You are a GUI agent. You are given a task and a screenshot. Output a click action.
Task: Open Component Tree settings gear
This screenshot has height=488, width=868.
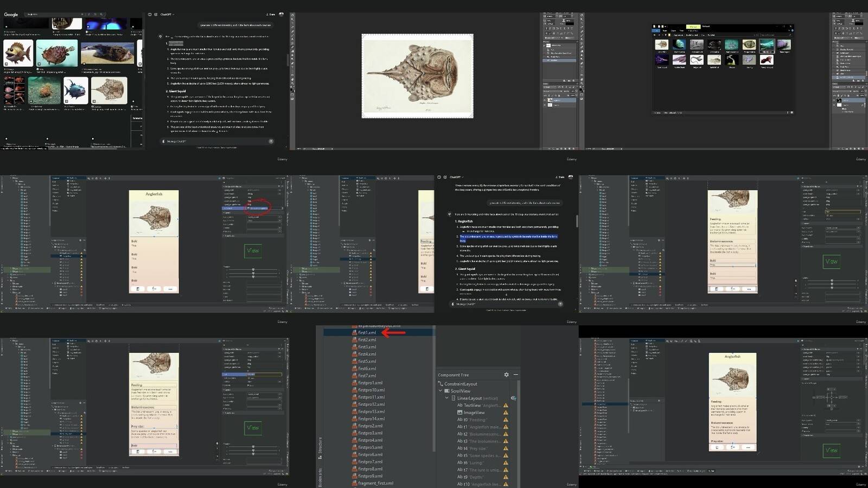click(x=506, y=375)
